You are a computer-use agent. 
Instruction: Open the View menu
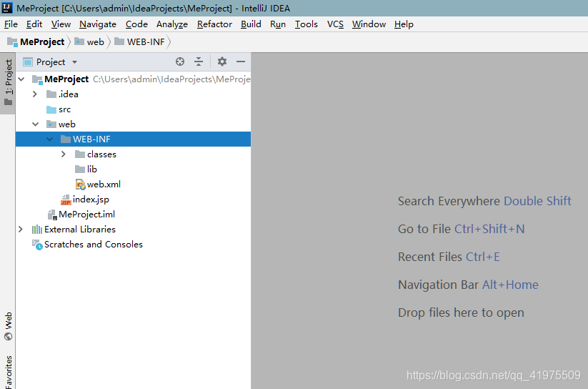click(x=61, y=24)
